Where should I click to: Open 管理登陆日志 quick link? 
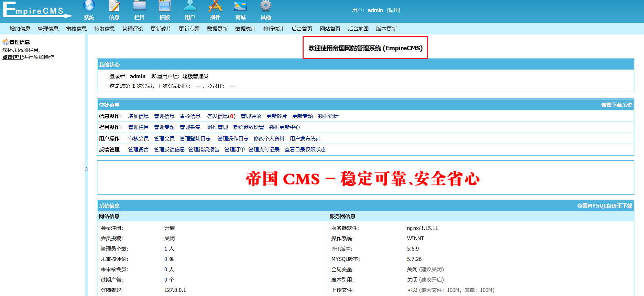tap(195, 139)
